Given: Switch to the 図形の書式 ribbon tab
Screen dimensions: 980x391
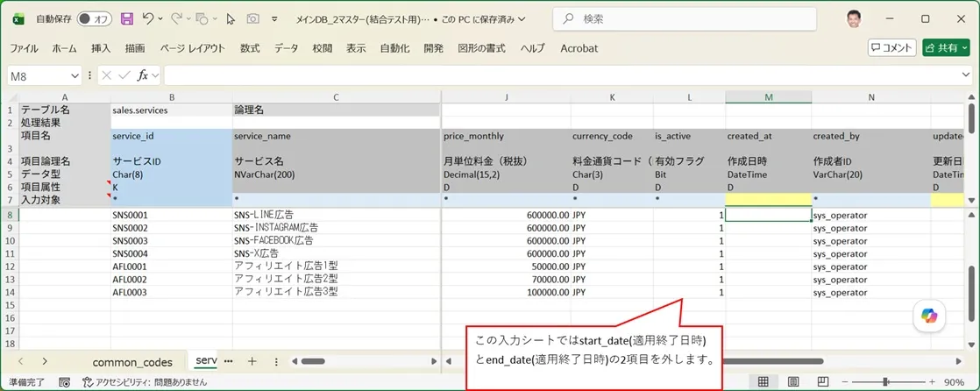Looking at the screenshot, I should [x=482, y=48].
